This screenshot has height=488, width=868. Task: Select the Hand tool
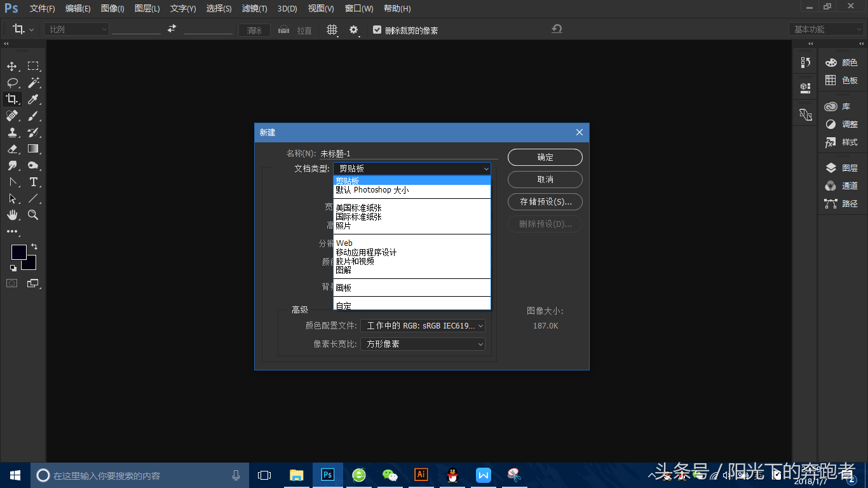coord(12,215)
